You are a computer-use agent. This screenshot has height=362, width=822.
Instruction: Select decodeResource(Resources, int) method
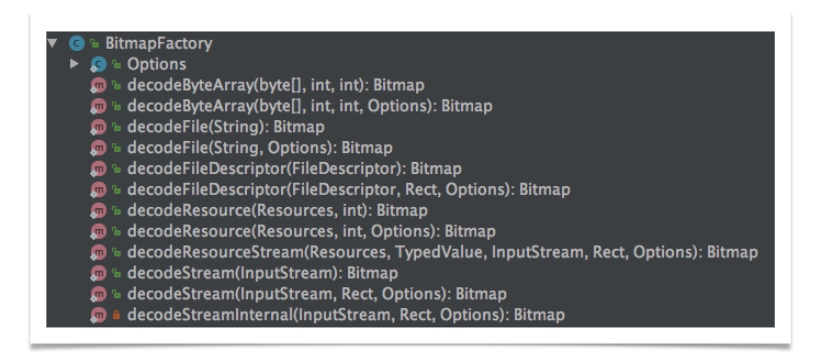(277, 211)
